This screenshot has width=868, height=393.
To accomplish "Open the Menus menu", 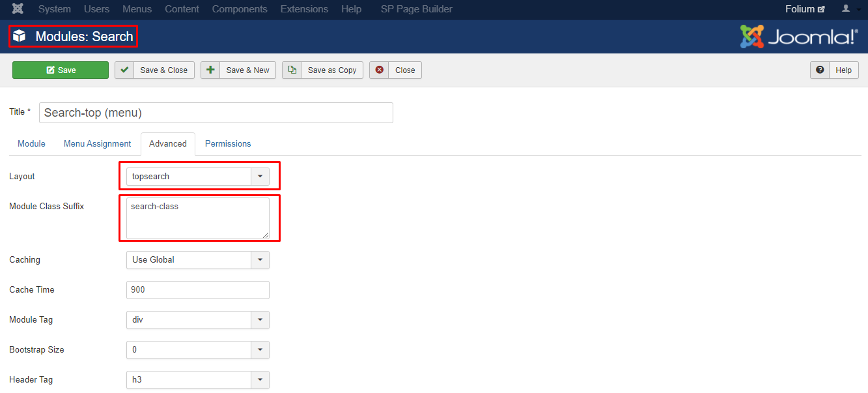I will click(x=137, y=9).
